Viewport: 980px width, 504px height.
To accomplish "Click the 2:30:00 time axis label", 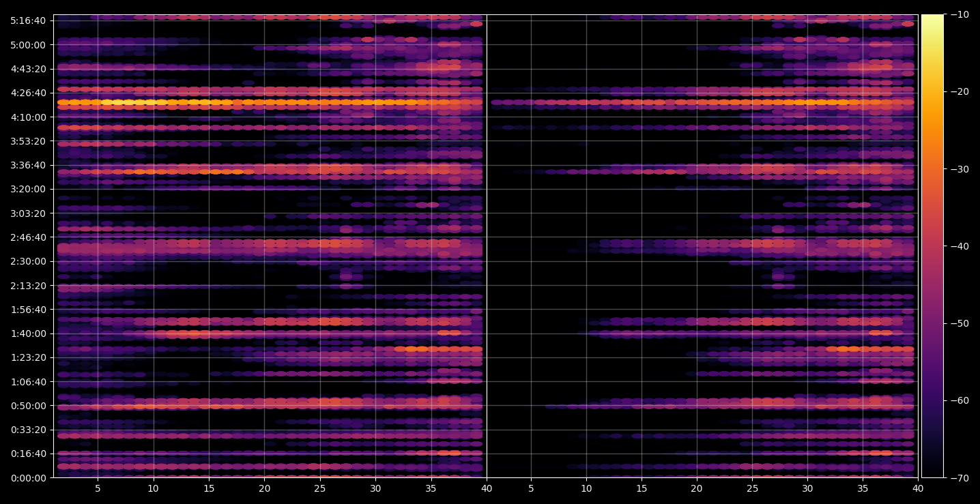I will (x=28, y=261).
